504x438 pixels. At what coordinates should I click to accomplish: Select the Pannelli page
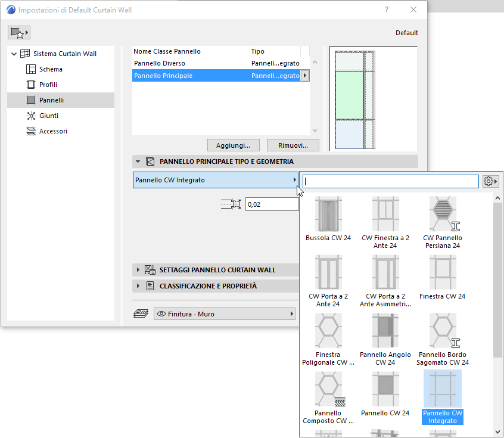pos(61,100)
